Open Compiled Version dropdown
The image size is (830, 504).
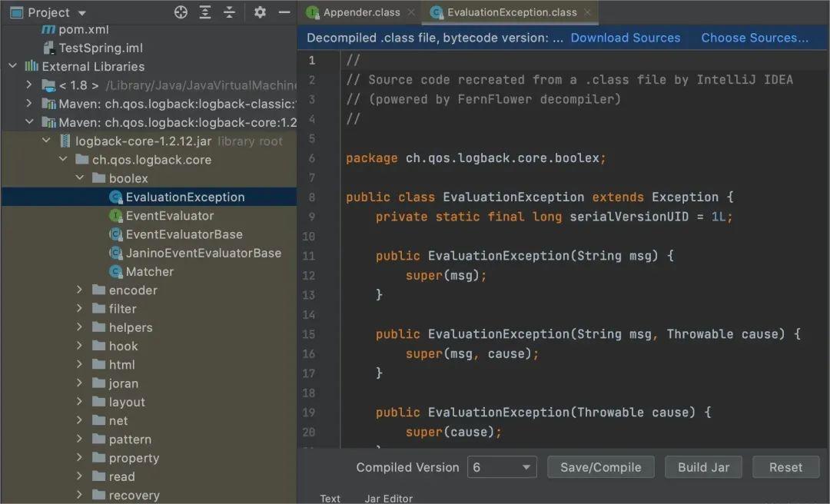tap(502, 467)
